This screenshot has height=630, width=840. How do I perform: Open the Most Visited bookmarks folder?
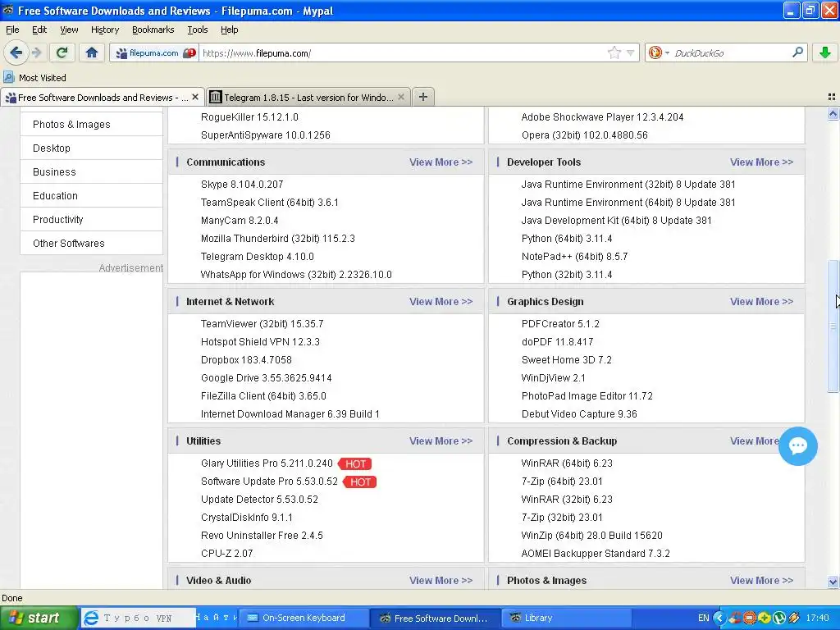(x=34, y=78)
